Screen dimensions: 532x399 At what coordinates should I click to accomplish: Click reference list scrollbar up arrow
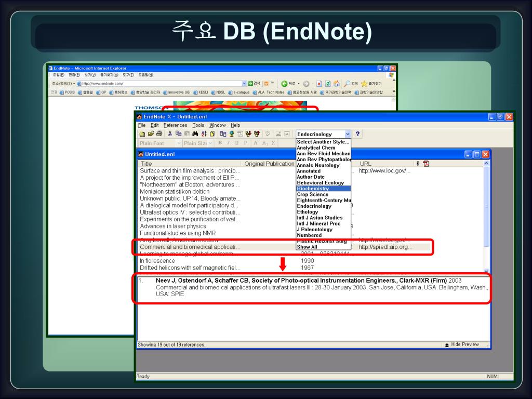[x=486, y=163]
